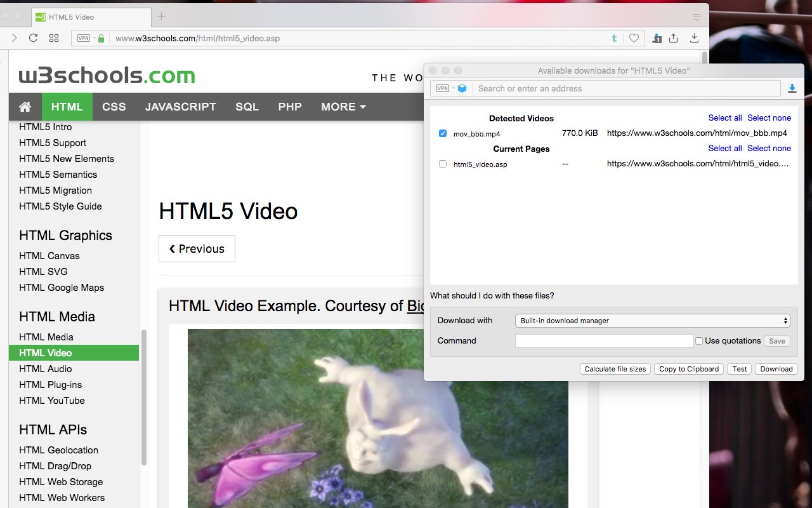The image size is (812, 508).
Task: Click the blue cube icon in the dialog search field
Action: pos(462,88)
